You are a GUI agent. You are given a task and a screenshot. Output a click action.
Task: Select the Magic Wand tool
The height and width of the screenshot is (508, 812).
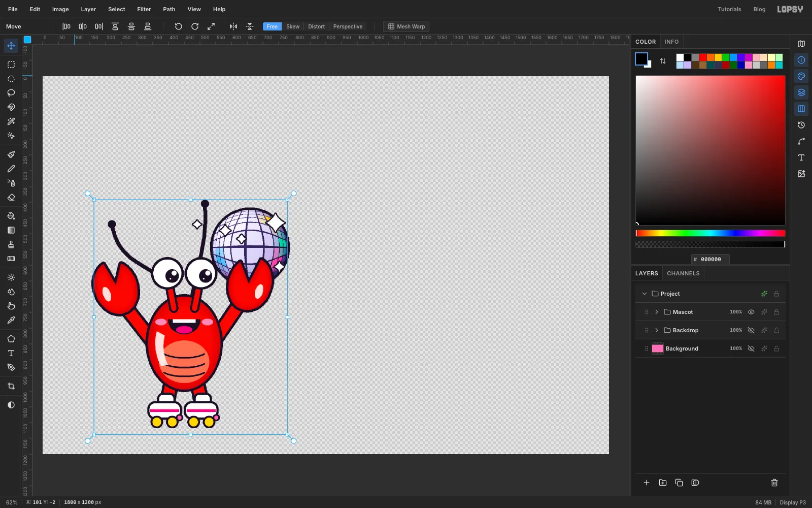pyautogui.click(x=11, y=121)
